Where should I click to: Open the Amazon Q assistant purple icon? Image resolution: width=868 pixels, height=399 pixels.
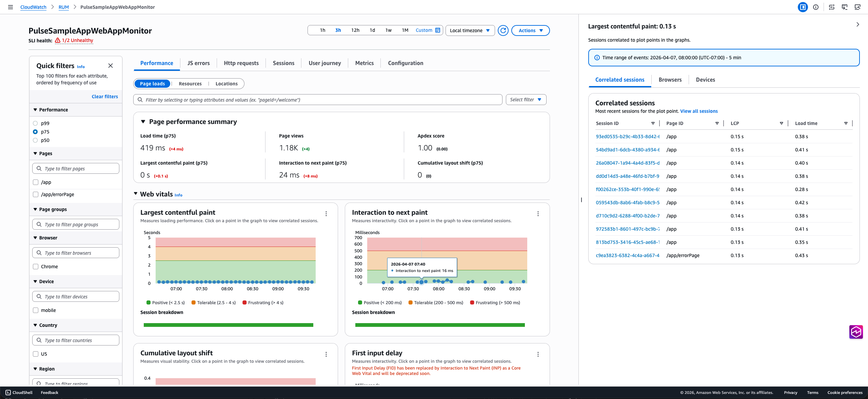856,332
